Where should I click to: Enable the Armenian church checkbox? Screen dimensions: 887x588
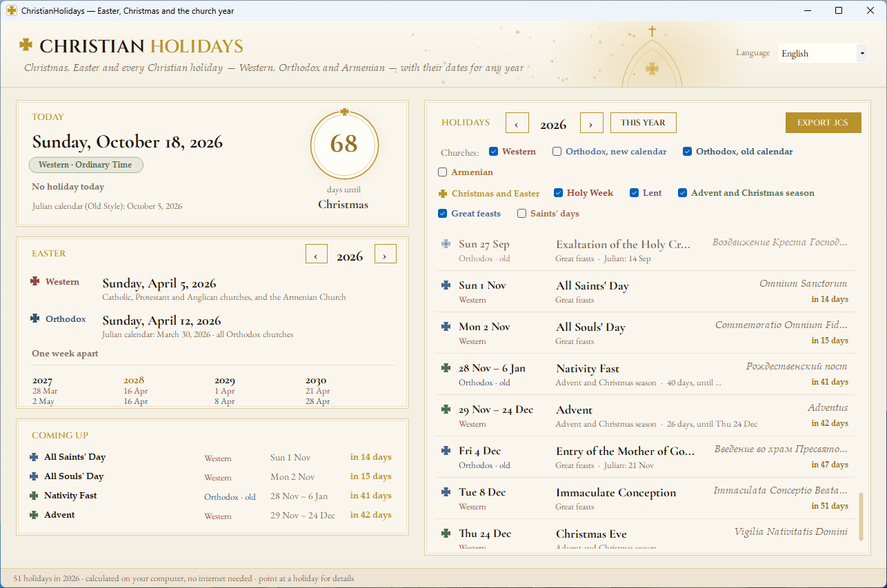(443, 172)
